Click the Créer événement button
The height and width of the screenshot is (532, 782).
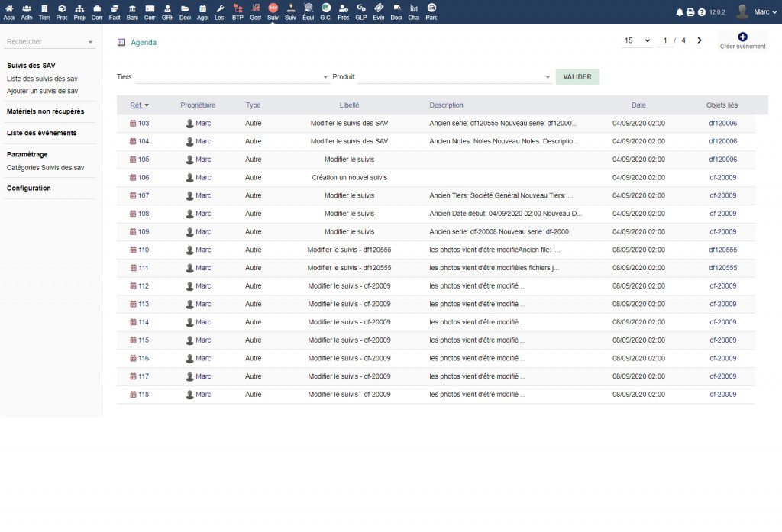[x=742, y=40]
